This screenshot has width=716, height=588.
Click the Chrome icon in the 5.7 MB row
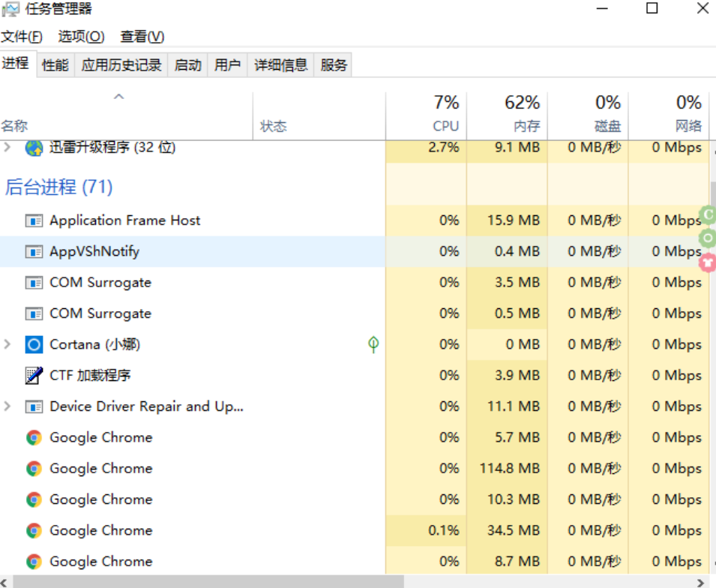34,438
